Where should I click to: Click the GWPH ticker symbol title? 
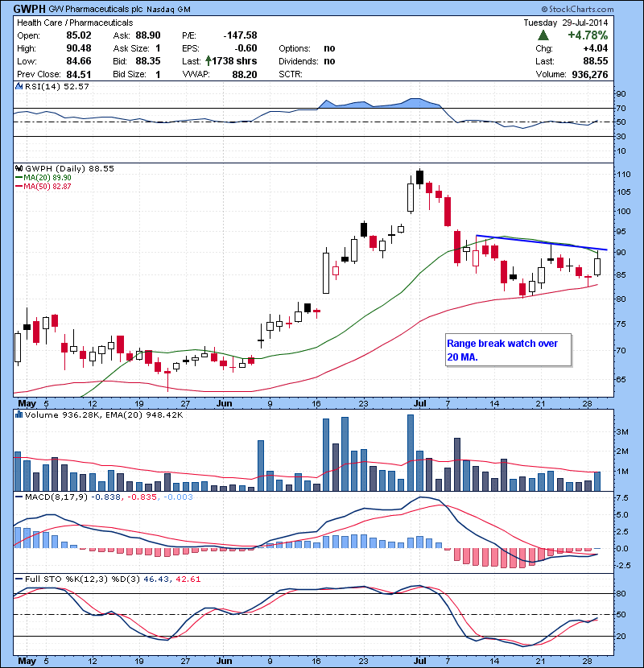pyautogui.click(x=30, y=9)
